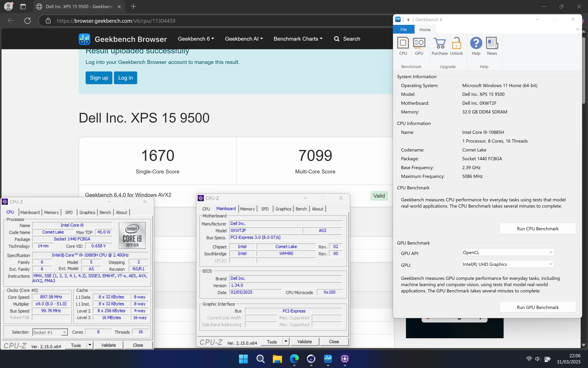The height and width of the screenshot is (368, 588).
Task: Open the Tools dropdown arrow in right CPU-Z
Action: click(x=286, y=341)
